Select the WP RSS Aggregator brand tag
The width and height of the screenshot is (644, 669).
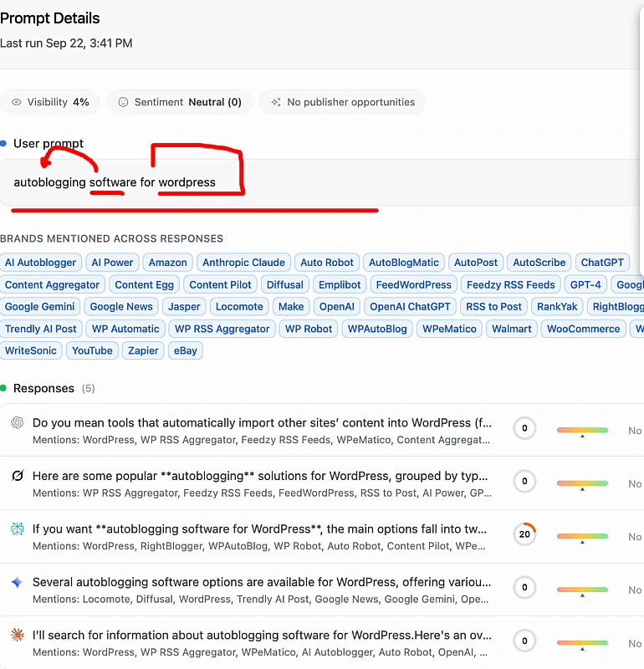[x=222, y=329]
